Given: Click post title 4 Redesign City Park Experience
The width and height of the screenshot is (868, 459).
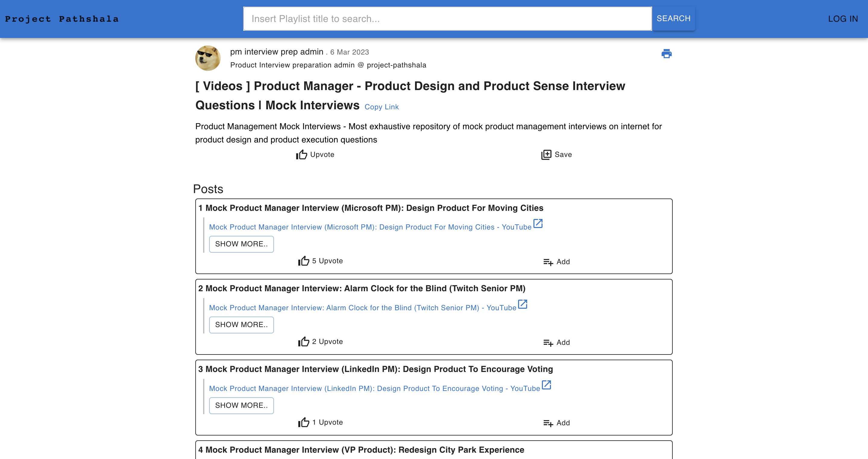Looking at the screenshot, I should pyautogui.click(x=361, y=450).
